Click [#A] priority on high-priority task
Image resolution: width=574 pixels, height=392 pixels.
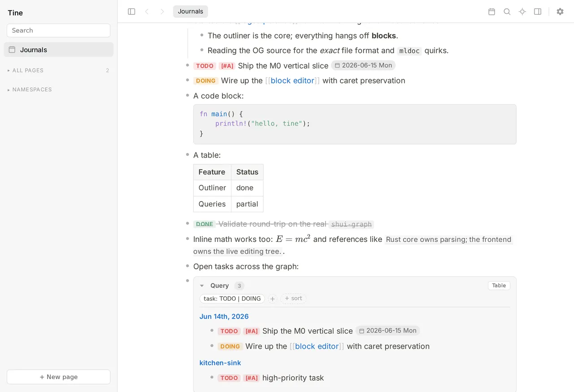point(251,378)
